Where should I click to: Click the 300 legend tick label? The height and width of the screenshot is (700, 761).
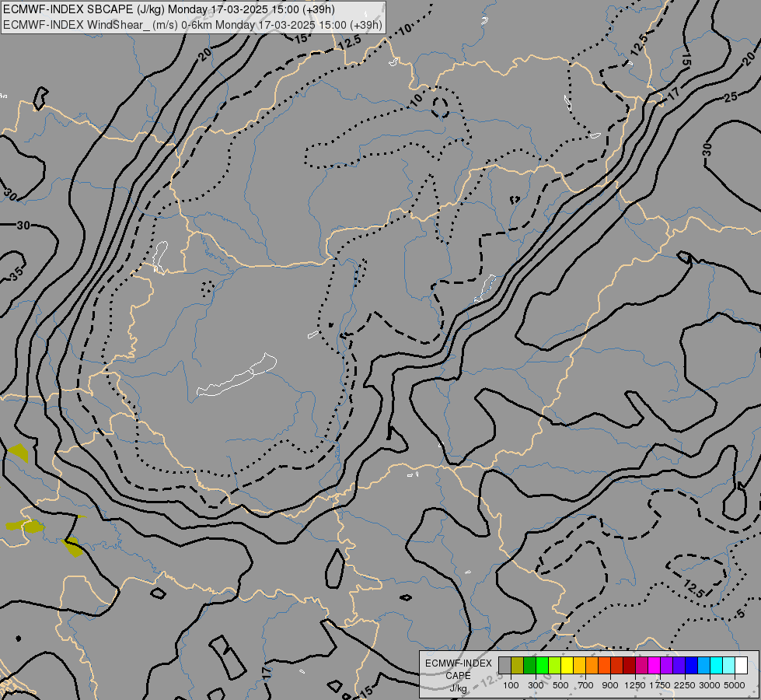pos(536,685)
